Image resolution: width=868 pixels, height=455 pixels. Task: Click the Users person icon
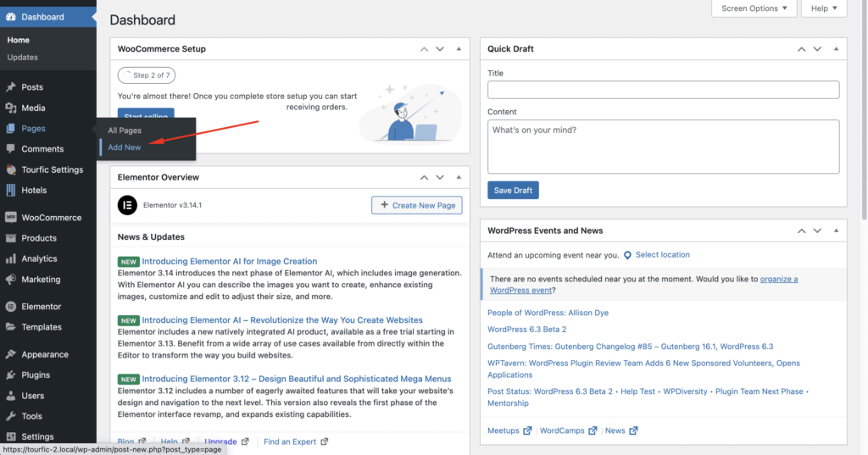pyautogui.click(x=10, y=395)
